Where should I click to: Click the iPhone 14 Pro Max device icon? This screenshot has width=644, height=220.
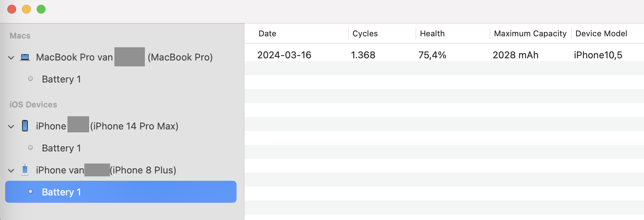click(x=25, y=126)
